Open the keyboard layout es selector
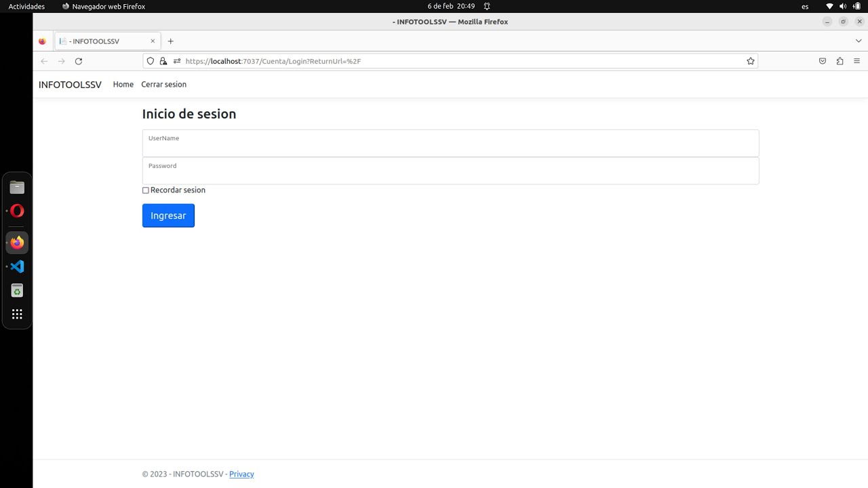Image resolution: width=868 pixels, height=488 pixels. click(x=805, y=6)
